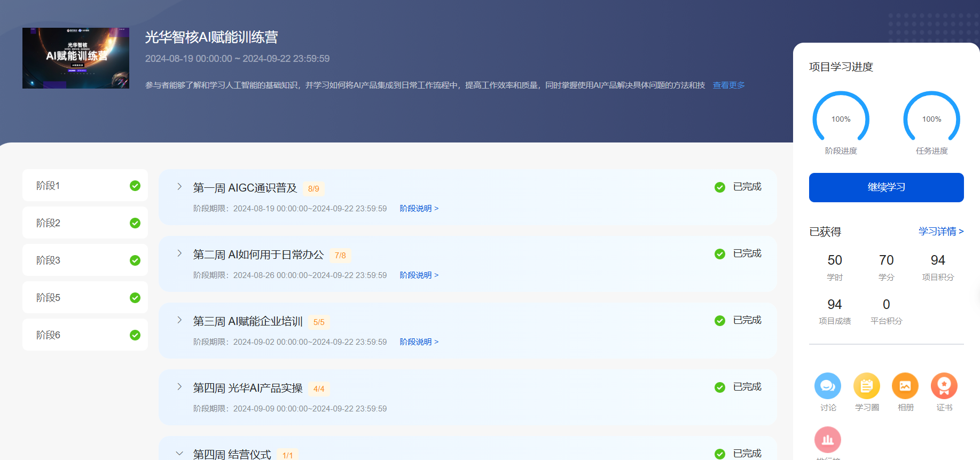
Task: Open the 学习圈 learning circle icon
Action: [867, 386]
